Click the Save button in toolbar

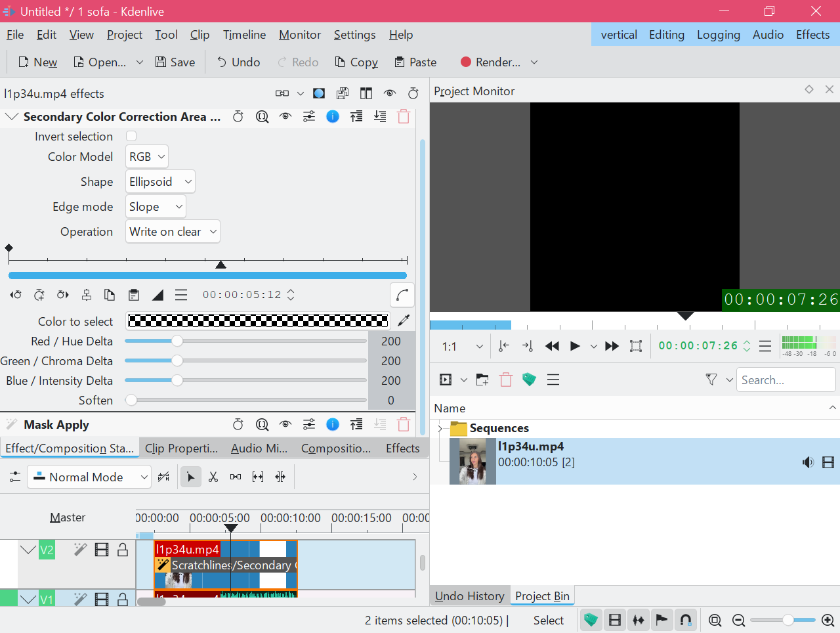tap(175, 62)
